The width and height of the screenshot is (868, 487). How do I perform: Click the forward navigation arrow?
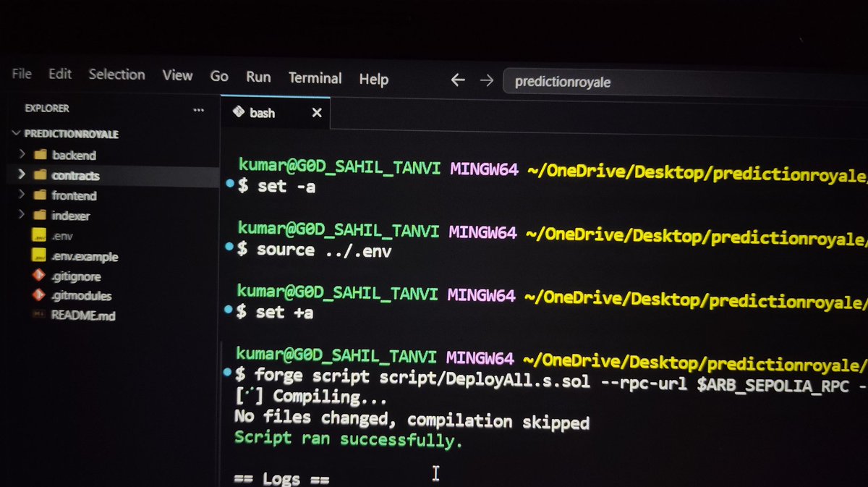(x=487, y=81)
